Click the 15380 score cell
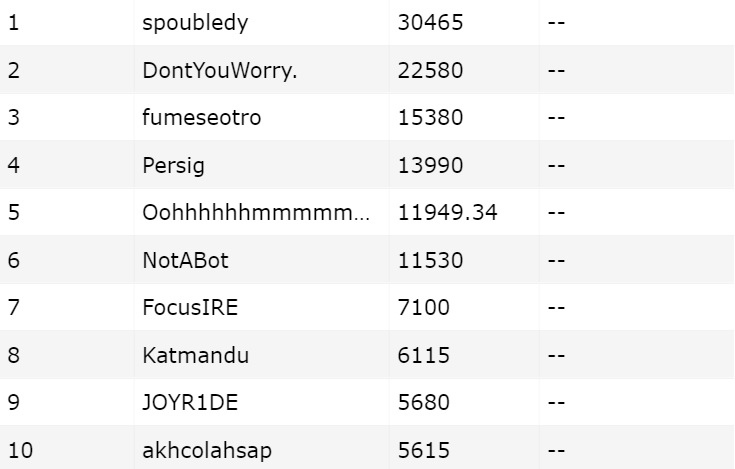The height and width of the screenshot is (469, 735). coord(430,118)
